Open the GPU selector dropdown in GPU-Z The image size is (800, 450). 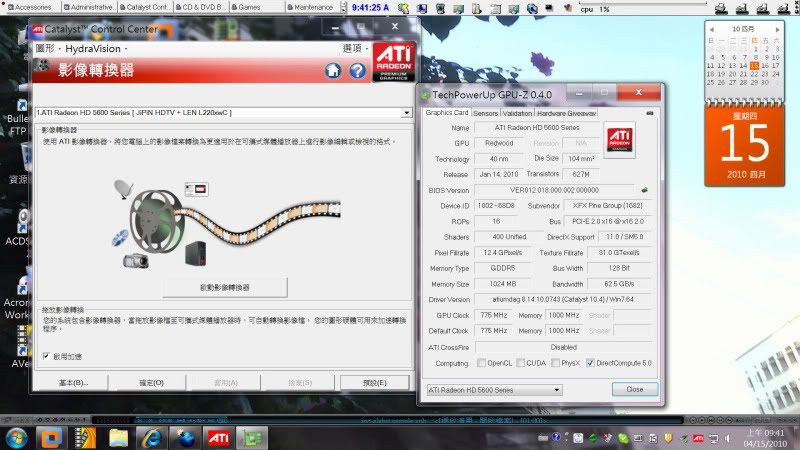point(556,389)
